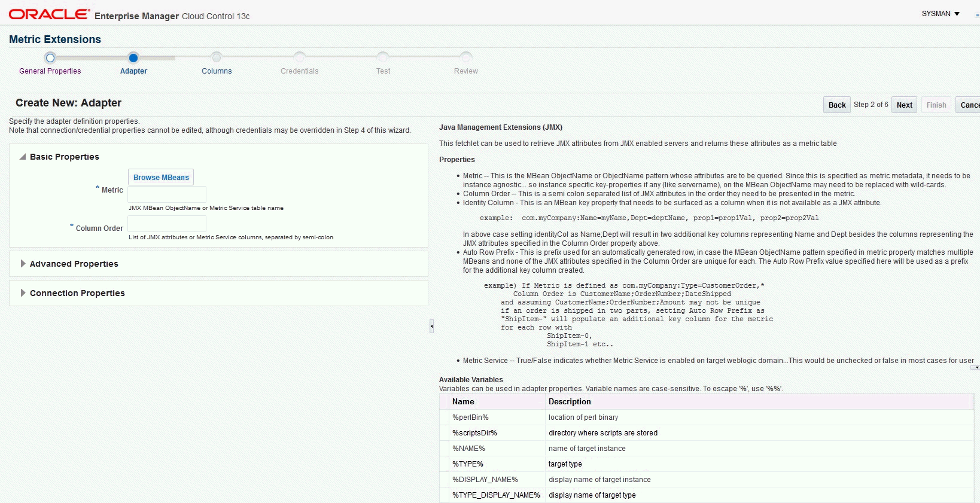
Task: Select the %DISPLAY_NAME% variable row
Action: (x=707, y=480)
